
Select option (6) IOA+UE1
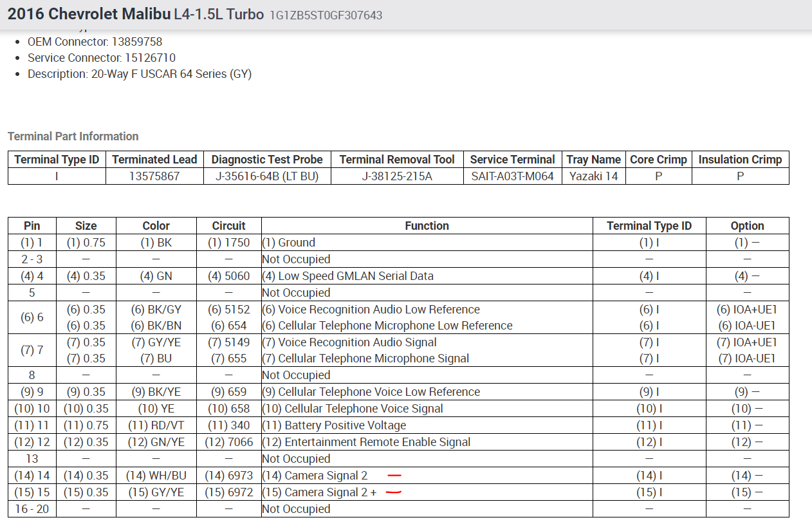747,310
